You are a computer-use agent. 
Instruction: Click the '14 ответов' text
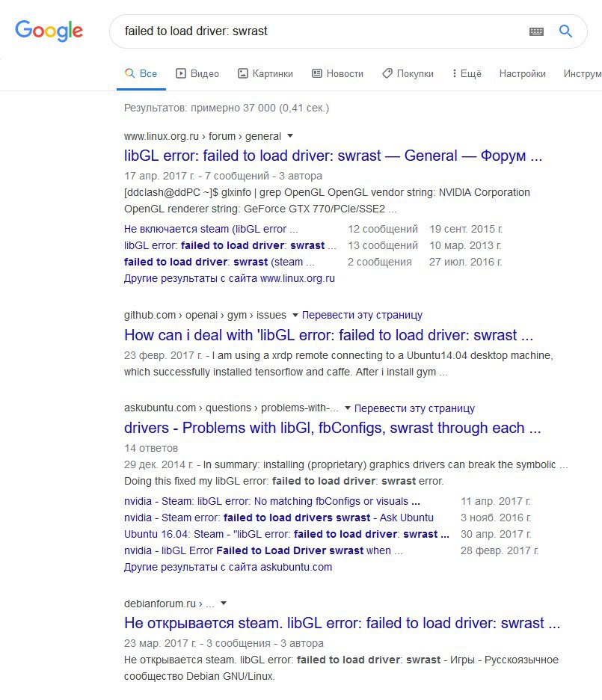(151, 448)
